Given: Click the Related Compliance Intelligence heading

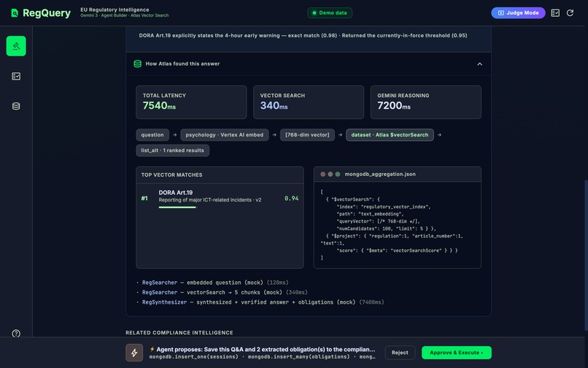Looking at the screenshot, I should pyautogui.click(x=179, y=333).
